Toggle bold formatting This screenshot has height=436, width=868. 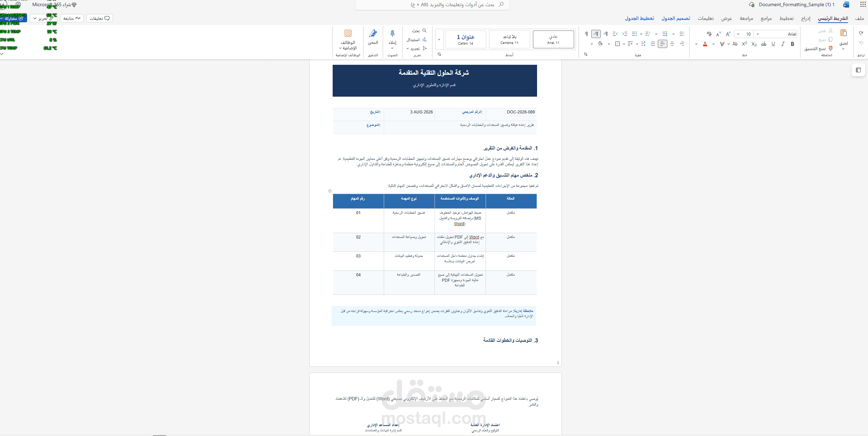[x=792, y=44]
